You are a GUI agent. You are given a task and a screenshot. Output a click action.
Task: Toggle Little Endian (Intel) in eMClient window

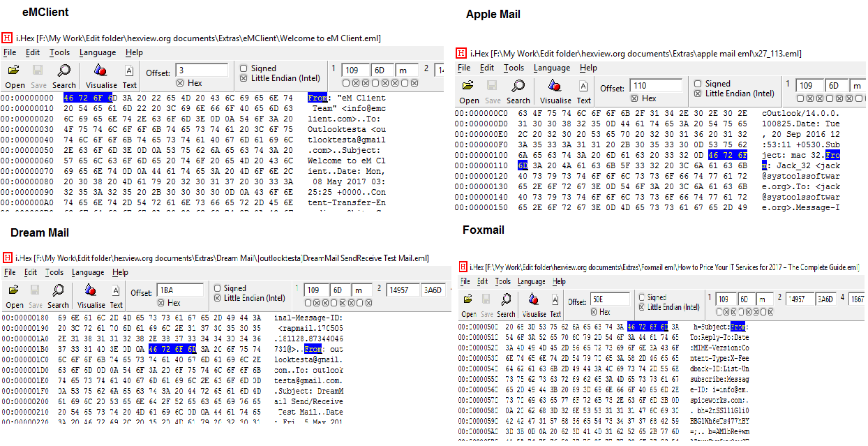244,78
